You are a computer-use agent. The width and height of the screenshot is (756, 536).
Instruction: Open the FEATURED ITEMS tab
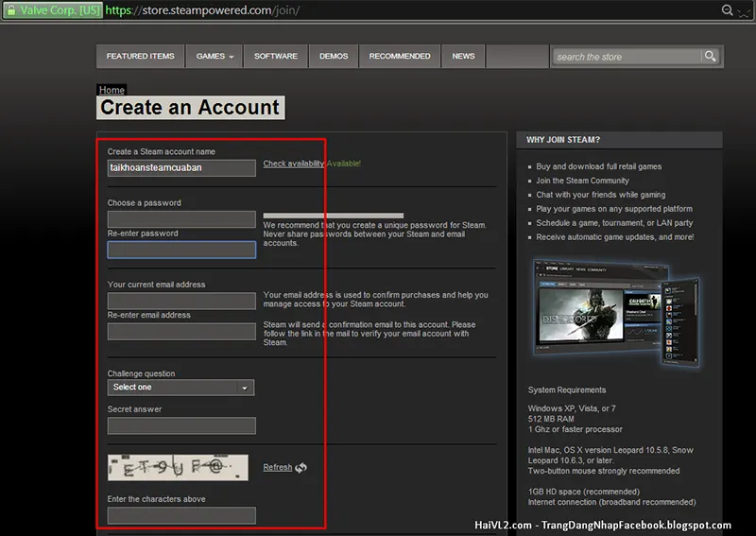(140, 57)
